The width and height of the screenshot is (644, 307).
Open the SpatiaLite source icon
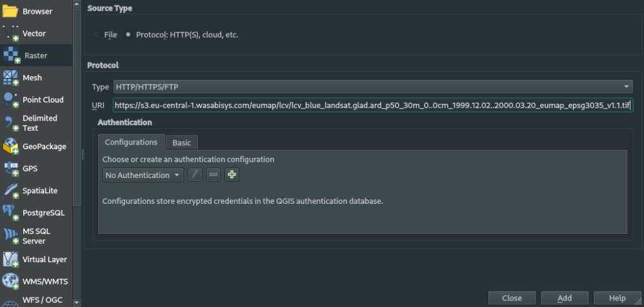10,191
